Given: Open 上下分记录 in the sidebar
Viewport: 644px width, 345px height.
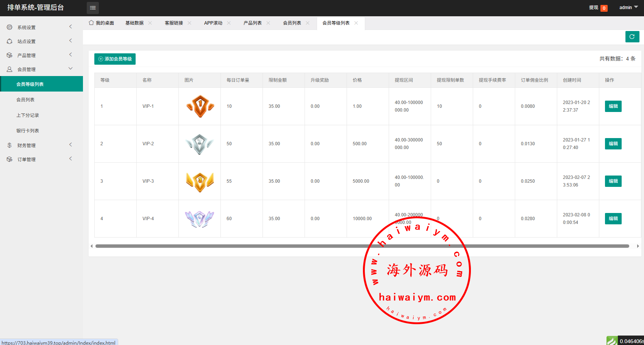Looking at the screenshot, I should coord(28,115).
